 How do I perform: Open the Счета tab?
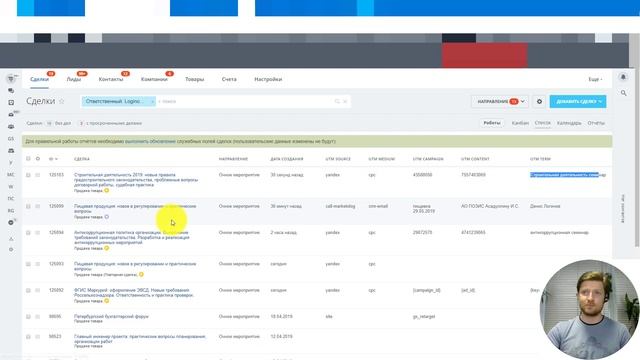[229, 79]
